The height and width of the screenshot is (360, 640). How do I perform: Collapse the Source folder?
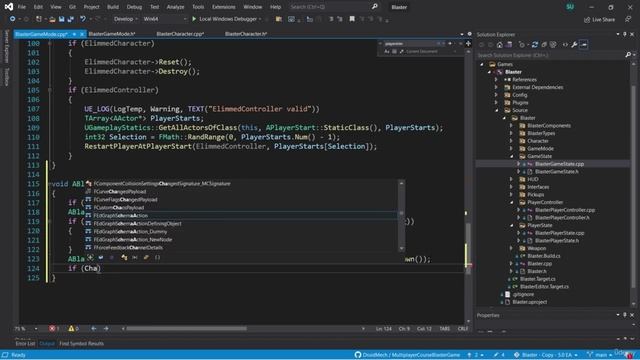click(x=497, y=110)
